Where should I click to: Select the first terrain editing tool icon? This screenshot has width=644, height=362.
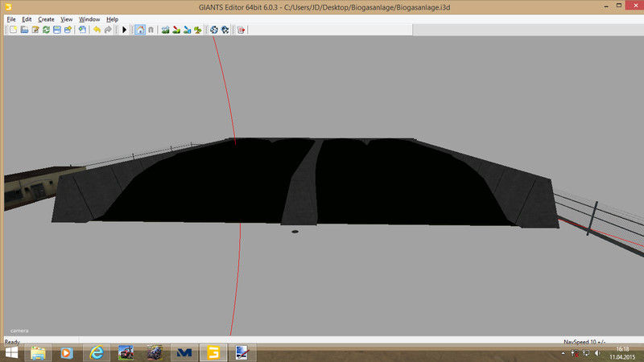(x=165, y=30)
